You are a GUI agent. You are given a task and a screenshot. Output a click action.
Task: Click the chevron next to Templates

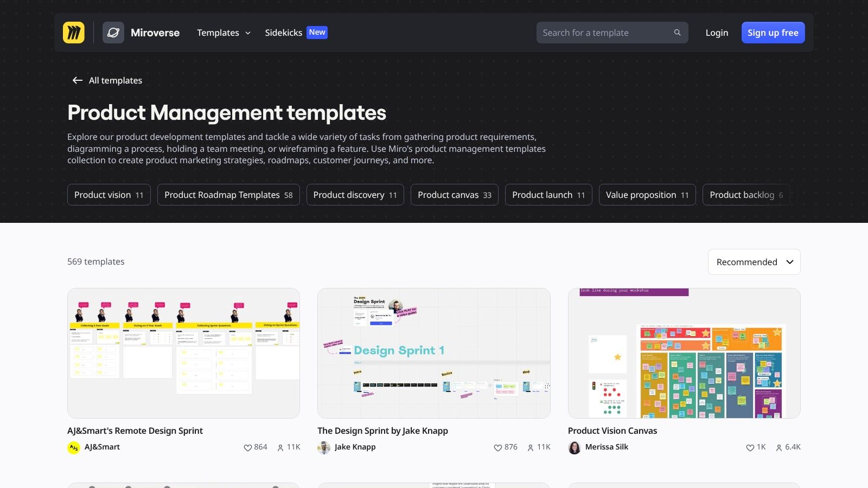point(248,33)
